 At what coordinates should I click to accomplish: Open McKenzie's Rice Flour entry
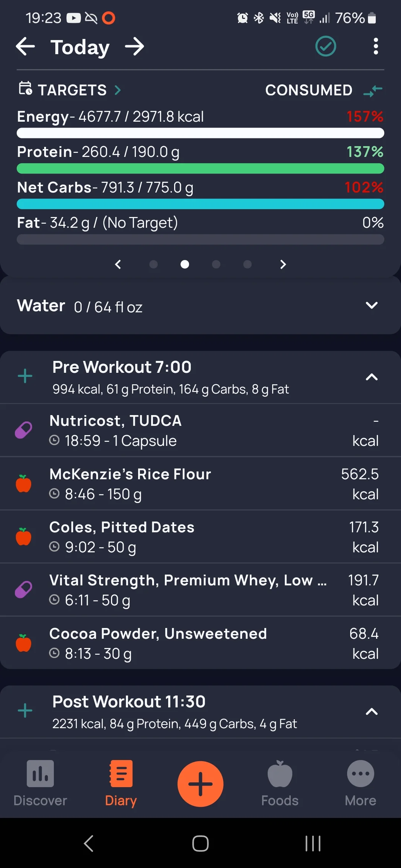(x=200, y=483)
